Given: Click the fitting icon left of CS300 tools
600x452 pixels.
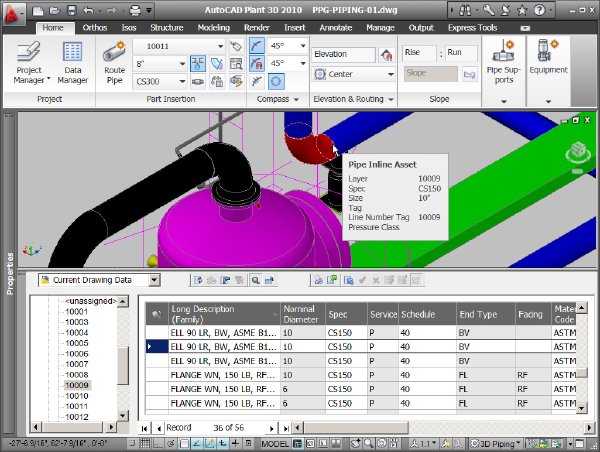Looking at the screenshot, I should tap(198, 82).
